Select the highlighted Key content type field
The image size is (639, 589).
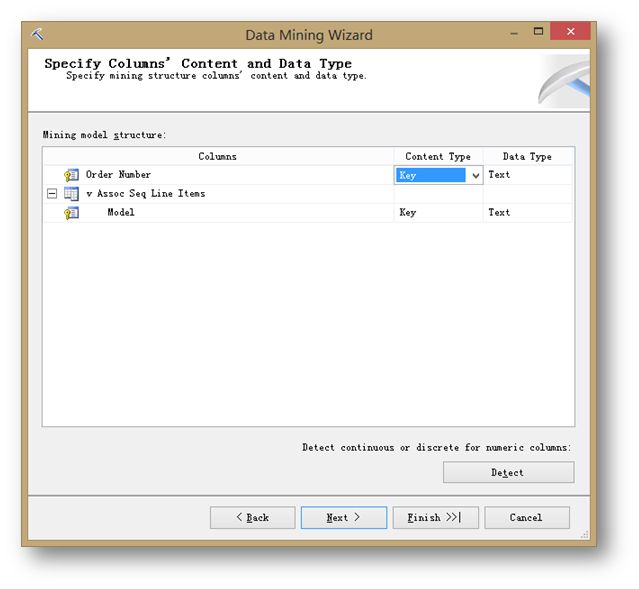pyautogui.click(x=430, y=175)
